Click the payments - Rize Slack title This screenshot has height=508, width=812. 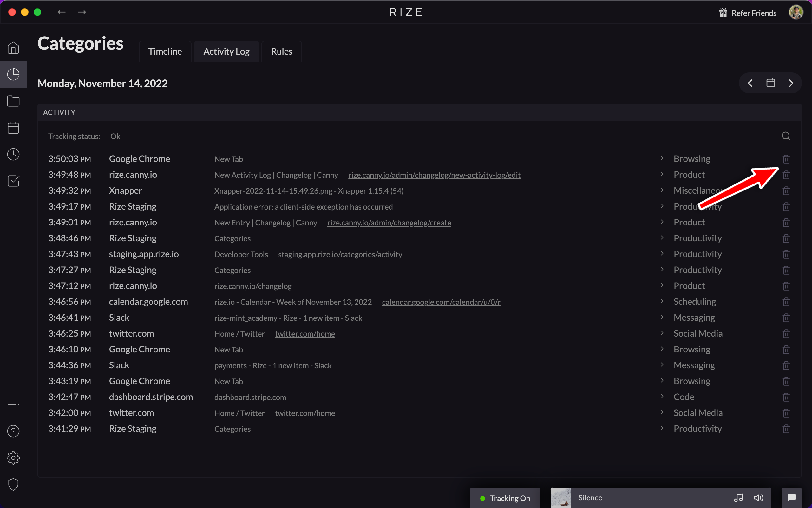click(x=273, y=365)
